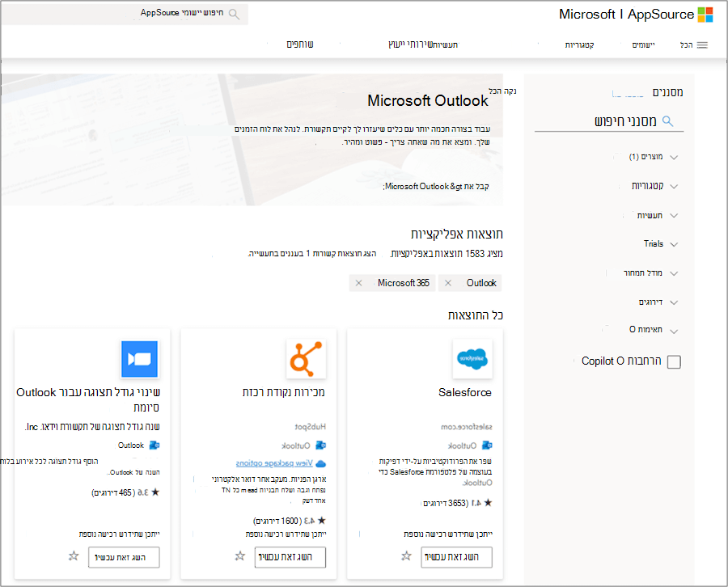Open the תעשיות navigation item

point(447,45)
